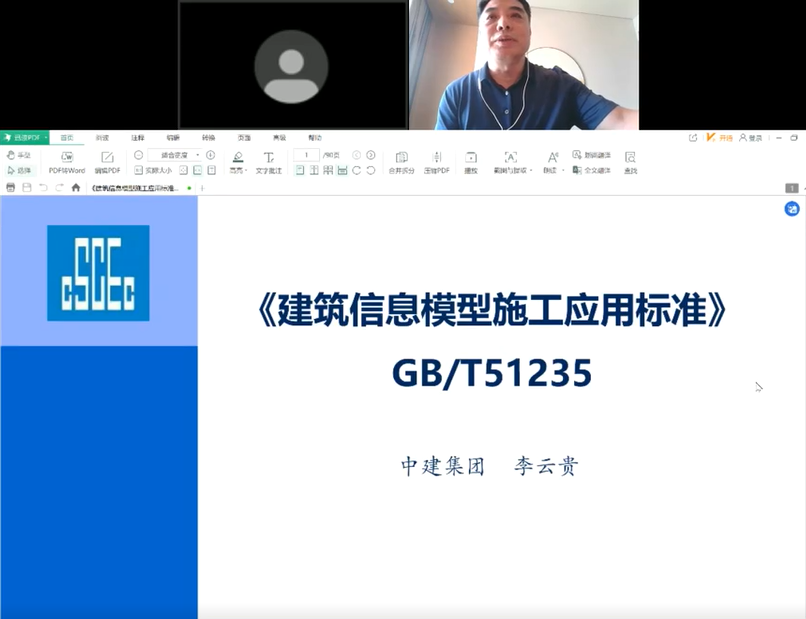806x619 pixels.
Task: Open the 迅读PDF application menu dropdown
Action: pos(46,137)
